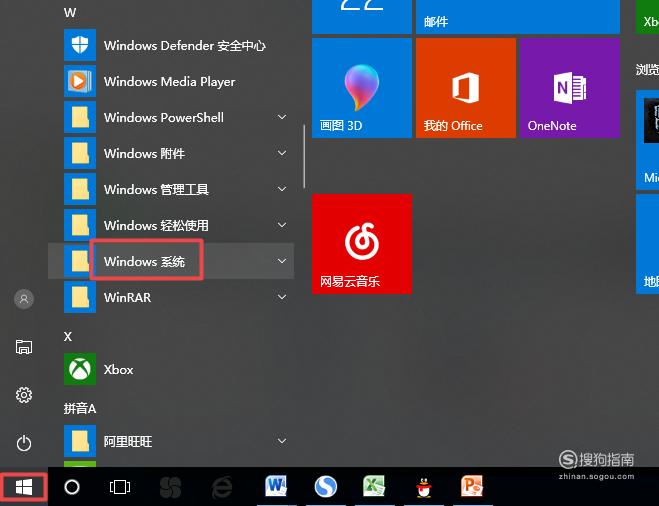659x506 pixels.
Task: Open Excel from the taskbar
Action: pyautogui.click(x=374, y=486)
